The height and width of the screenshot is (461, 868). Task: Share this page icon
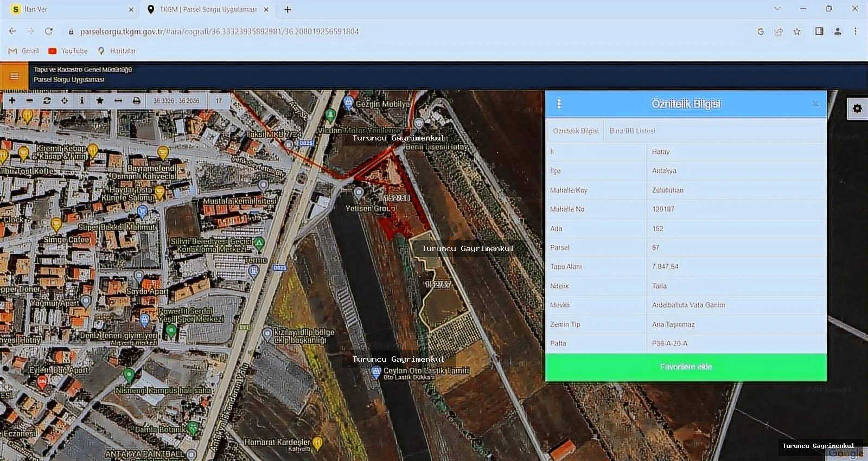click(778, 31)
